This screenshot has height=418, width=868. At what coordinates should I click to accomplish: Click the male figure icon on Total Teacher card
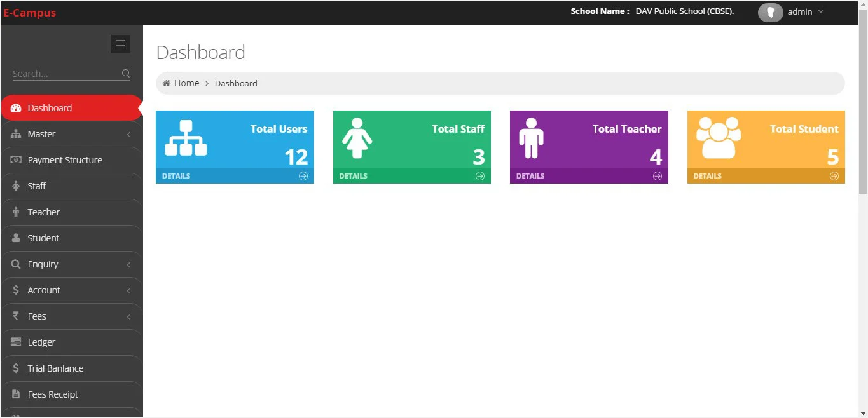click(531, 138)
